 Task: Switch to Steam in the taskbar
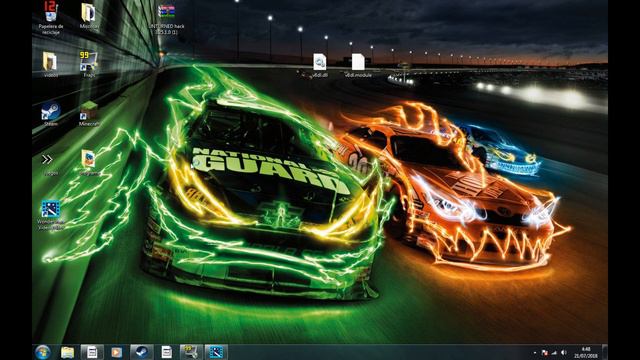coord(142,352)
